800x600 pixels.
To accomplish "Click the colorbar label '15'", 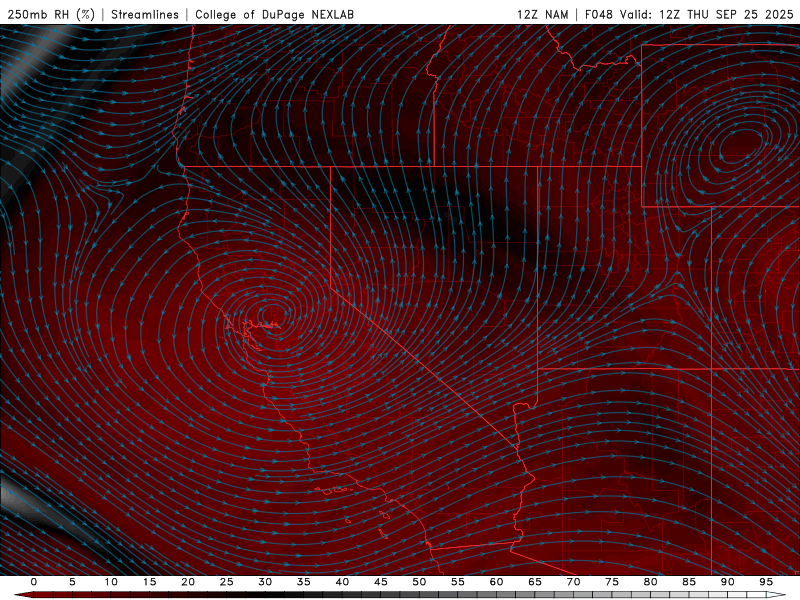I will pos(149,582).
